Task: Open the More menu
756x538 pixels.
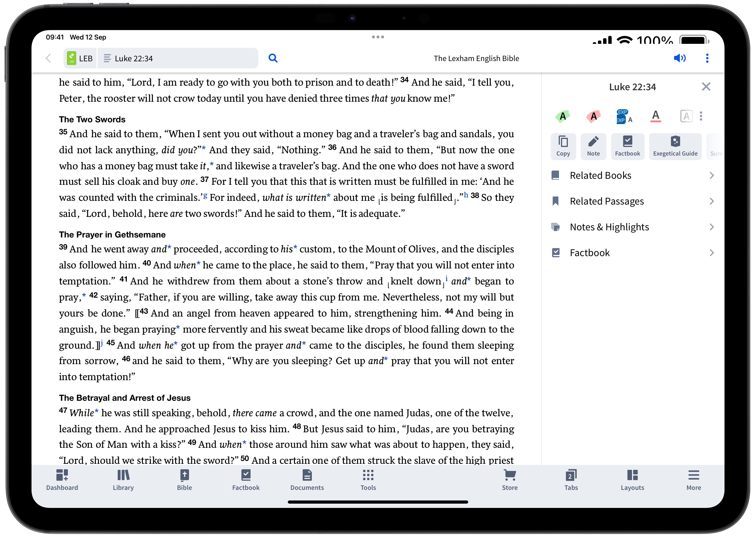Action: pos(693,480)
